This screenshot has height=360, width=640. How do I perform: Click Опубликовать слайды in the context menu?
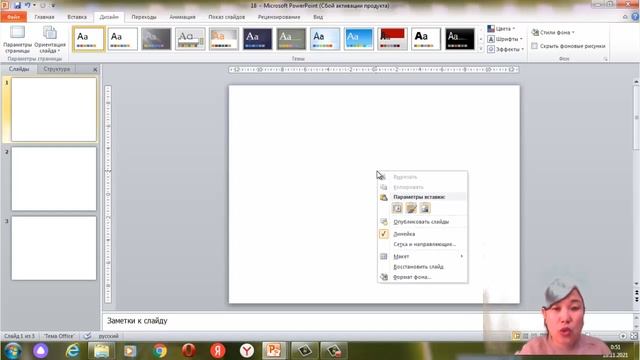tap(422, 222)
